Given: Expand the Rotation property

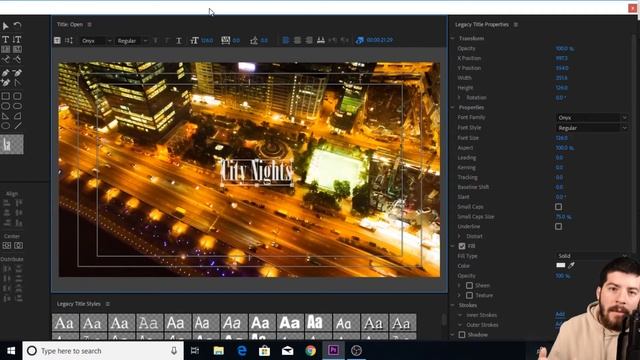Looking at the screenshot, I should pyautogui.click(x=460, y=98).
